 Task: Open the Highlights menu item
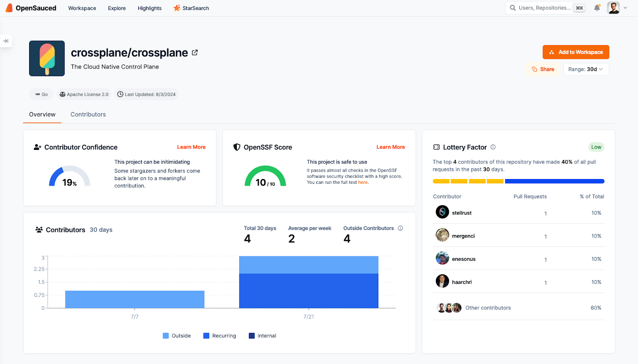(150, 8)
